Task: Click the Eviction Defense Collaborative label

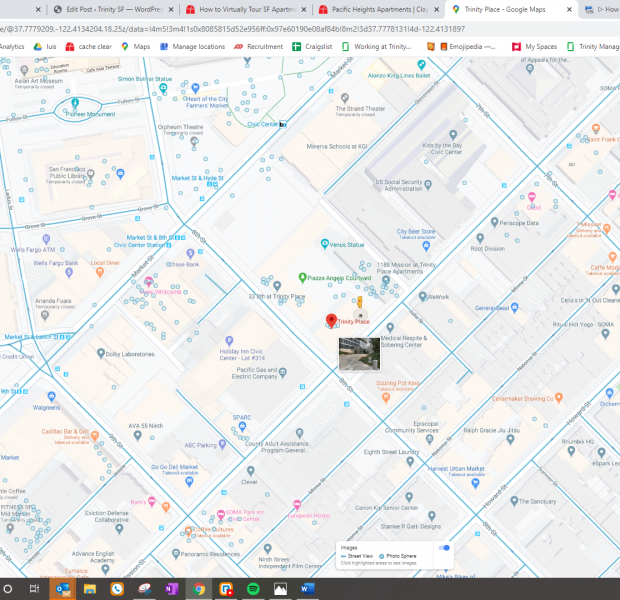Action: (107, 516)
